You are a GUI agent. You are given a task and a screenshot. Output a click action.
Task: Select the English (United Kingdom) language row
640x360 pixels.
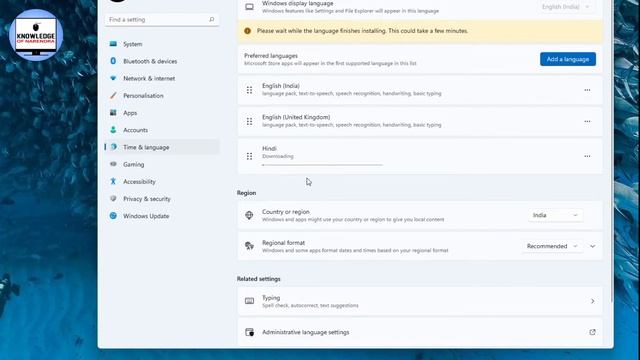click(420, 121)
